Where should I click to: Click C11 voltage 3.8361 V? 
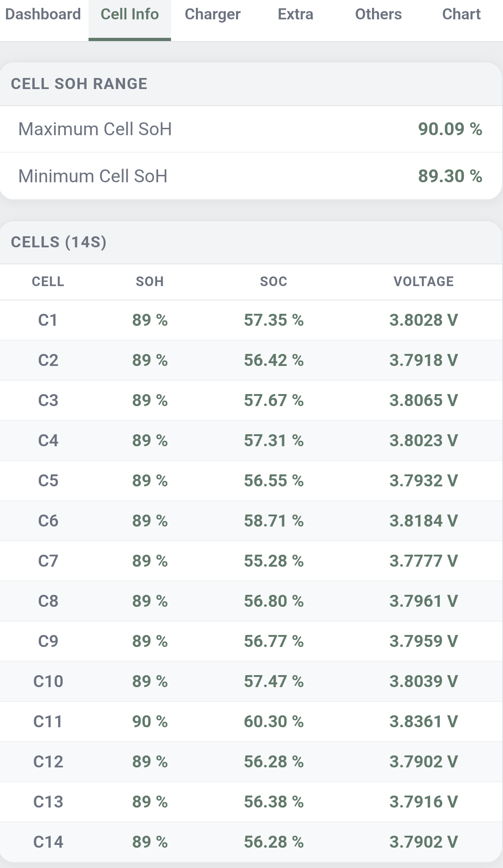click(424, 722)
